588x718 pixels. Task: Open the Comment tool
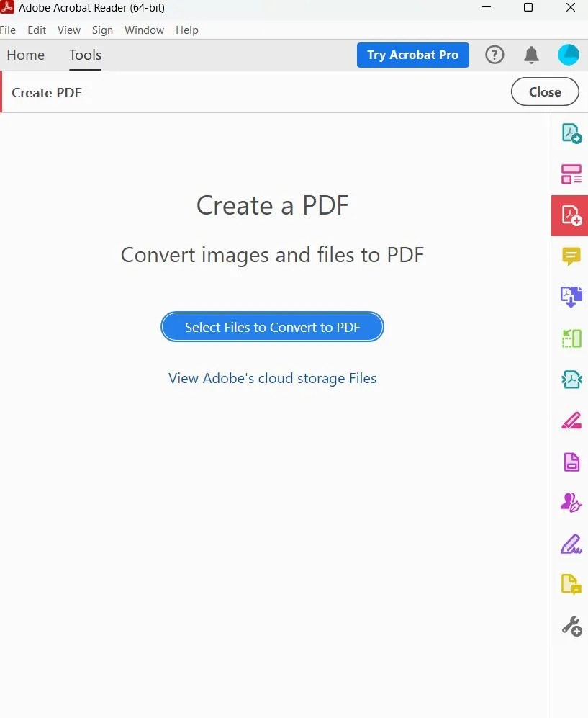(x=569, y=256)
